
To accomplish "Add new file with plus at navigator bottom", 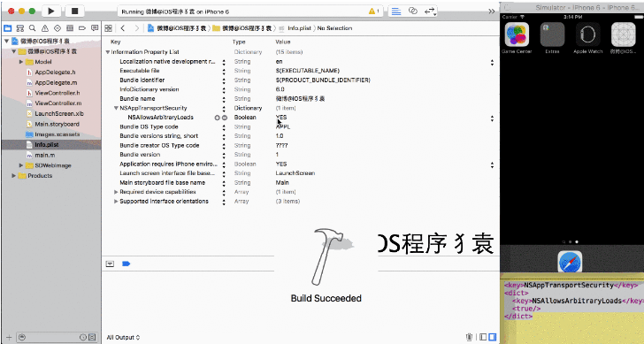I will click(9, 338).
